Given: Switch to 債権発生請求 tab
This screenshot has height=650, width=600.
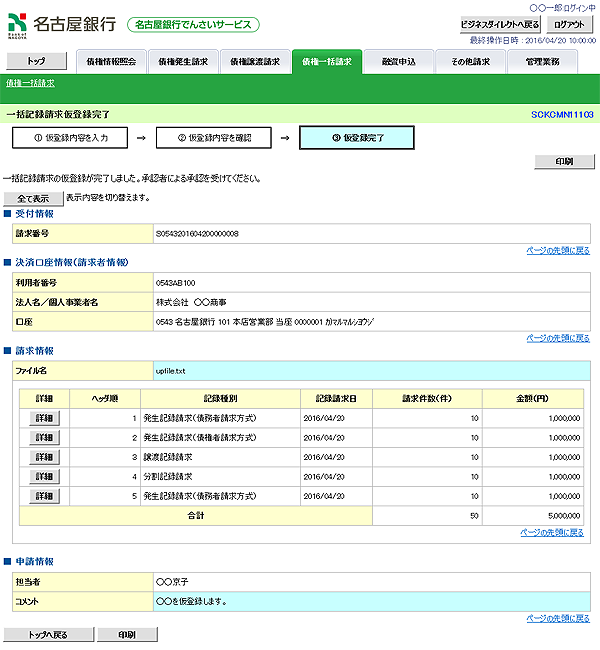Looking at the screenshot, I should point(183,62).
